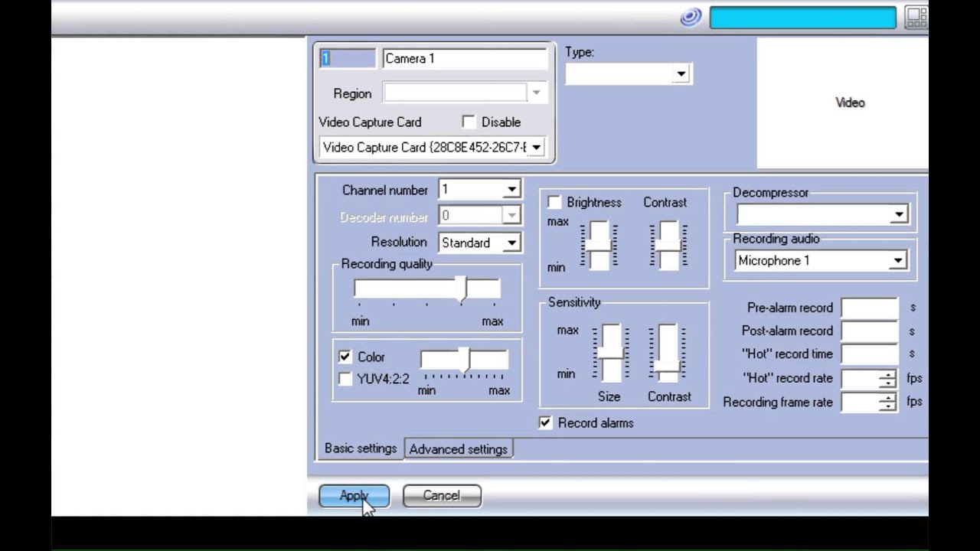
Task: Adjust the Color level slider
Action: click(464, 360)
